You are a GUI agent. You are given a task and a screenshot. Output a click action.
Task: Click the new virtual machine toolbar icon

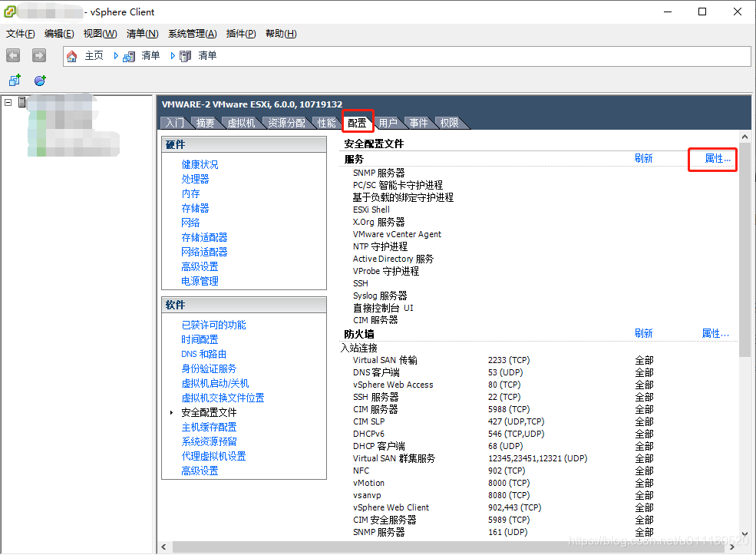point(15,80)
